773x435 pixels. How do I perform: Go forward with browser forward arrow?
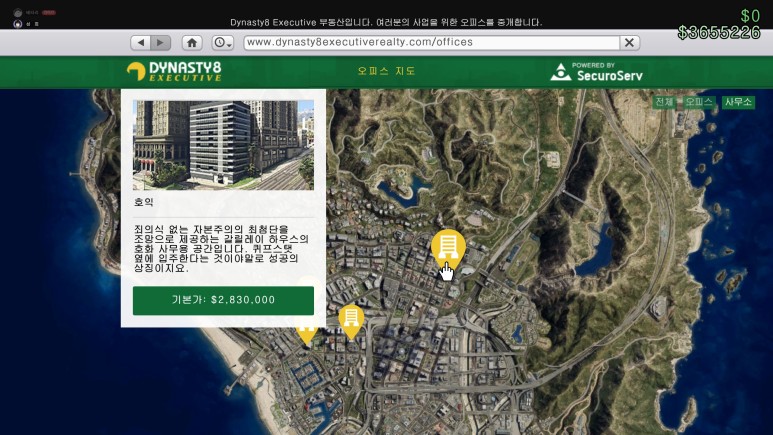click(161, 42)
